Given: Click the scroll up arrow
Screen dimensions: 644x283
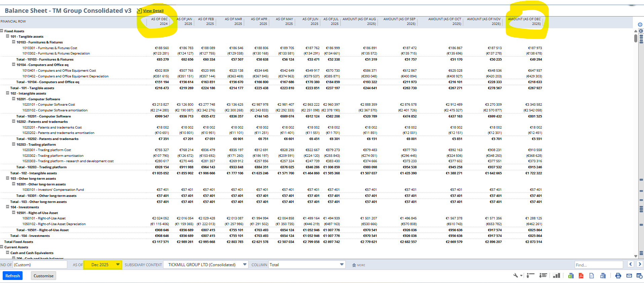Looking at the screenshot, I should tap(636, 31).
